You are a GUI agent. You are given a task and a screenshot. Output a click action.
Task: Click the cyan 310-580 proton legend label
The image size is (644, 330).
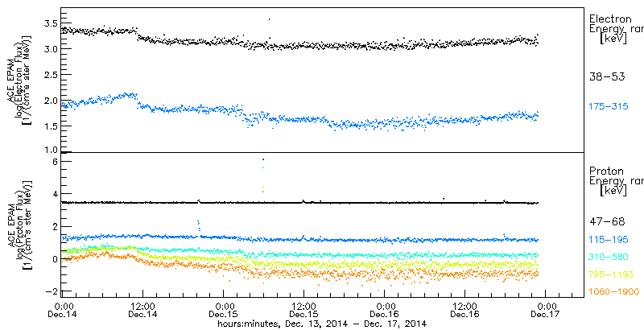pyautogui.click(x=609, y=257)
